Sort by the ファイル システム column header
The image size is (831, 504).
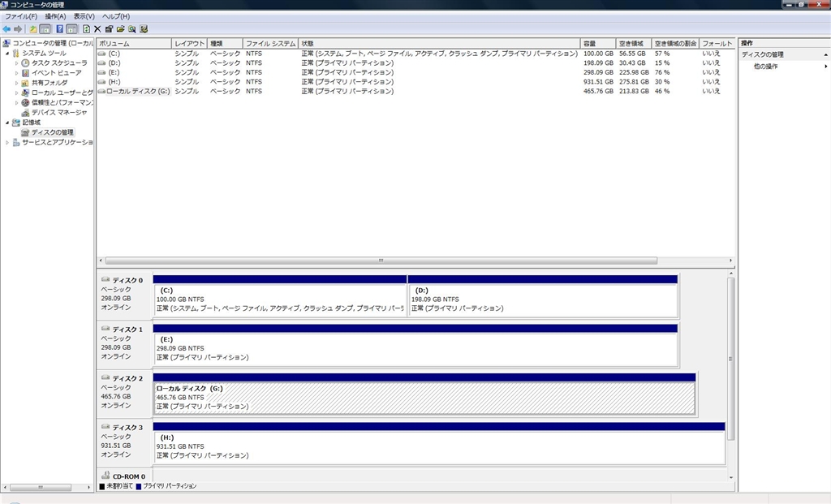pyautogui.click(x=270, y=44)
